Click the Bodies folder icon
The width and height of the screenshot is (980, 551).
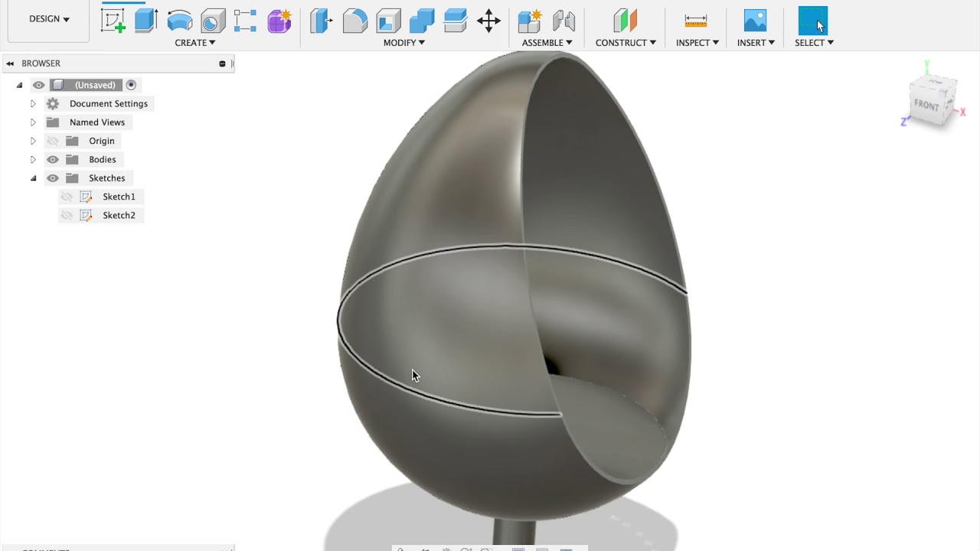pos(72,159)
